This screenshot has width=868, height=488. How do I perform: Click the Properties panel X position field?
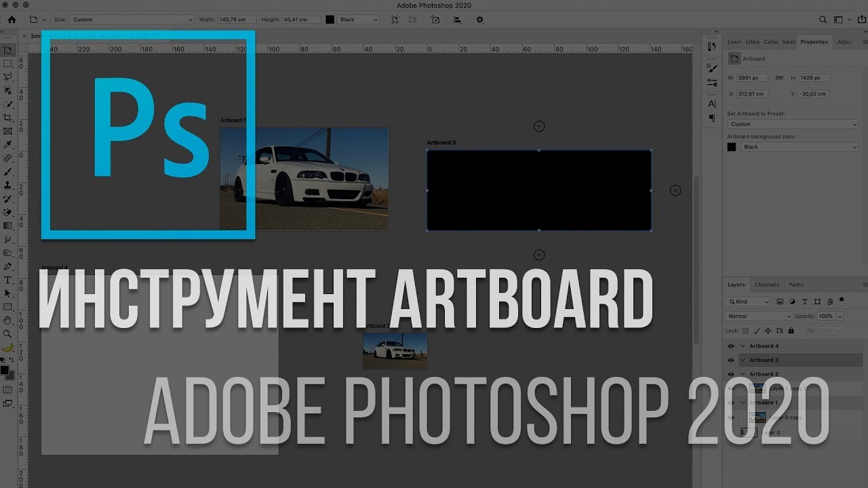(x=752, y=94)
